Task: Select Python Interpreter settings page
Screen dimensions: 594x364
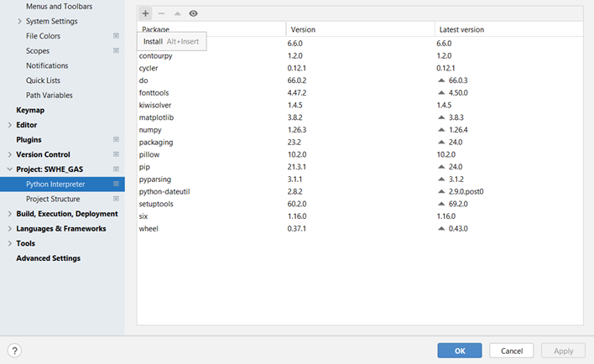Action: pyautogui.click(x=62, y=184)
